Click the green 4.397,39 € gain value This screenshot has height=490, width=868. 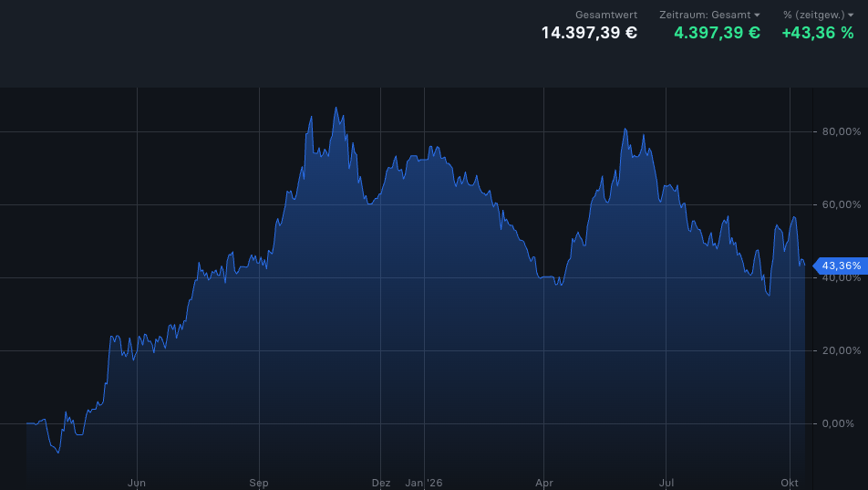tap(717, 33)
